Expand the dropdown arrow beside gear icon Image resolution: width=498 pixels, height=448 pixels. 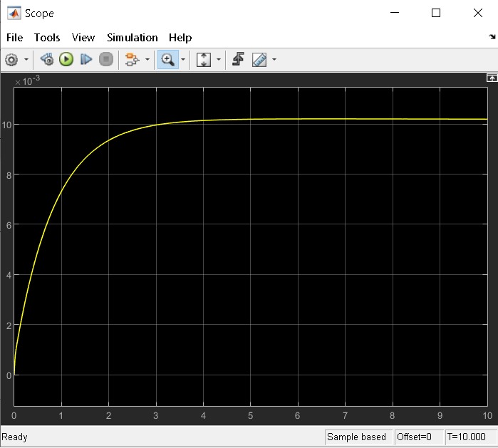pyautogui.click(x=27, y=60)
